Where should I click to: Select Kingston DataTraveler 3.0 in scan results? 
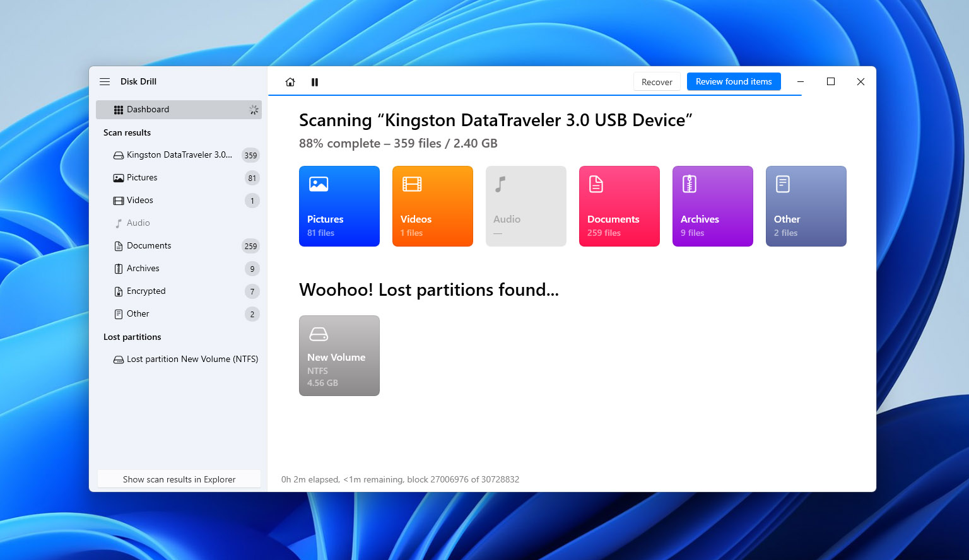click(x=179, y=155)
